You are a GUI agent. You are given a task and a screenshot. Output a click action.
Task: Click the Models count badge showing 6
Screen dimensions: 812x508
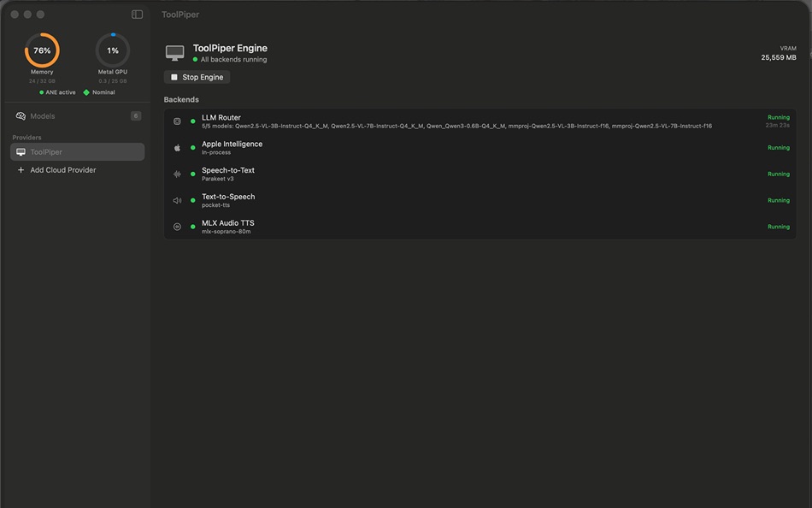click(136, 115)
